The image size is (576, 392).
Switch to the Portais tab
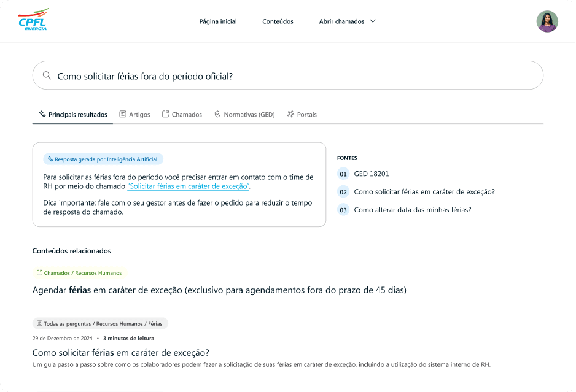click(302, 115)
